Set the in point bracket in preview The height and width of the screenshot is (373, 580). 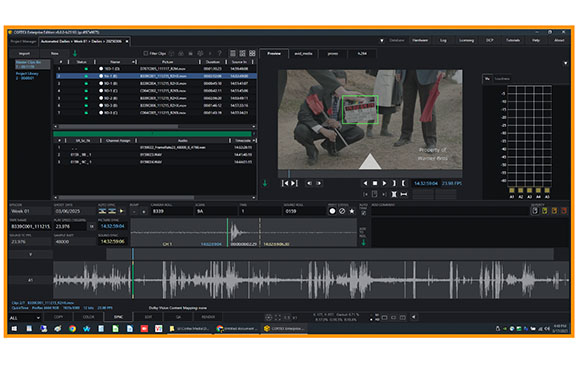point(403,183)
